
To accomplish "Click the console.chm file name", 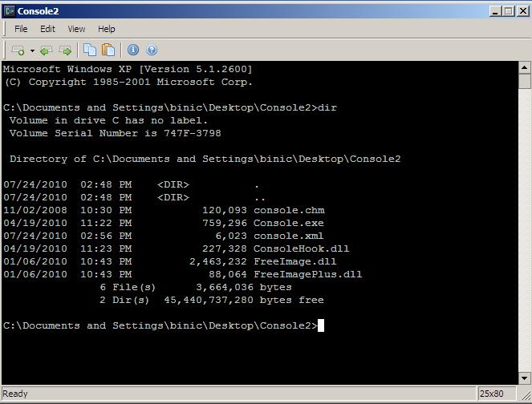I will (289, 210).
